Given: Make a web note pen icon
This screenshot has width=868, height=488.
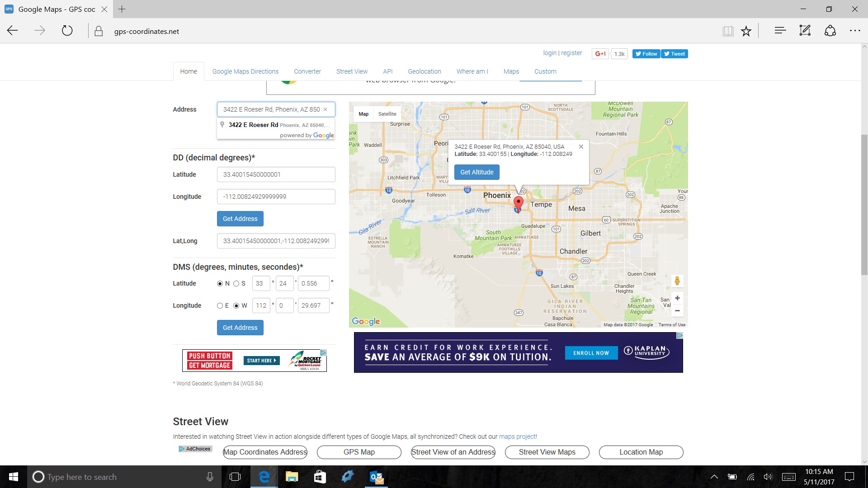Looking at the screenshot, I should pyautogui.click(x=805, y=31).
